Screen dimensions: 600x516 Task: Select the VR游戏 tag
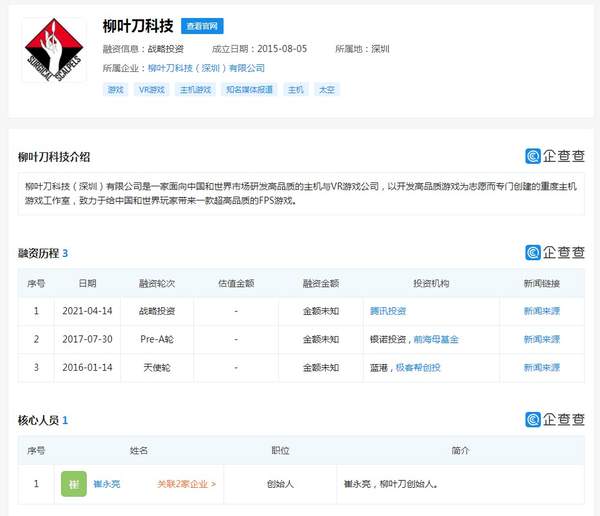click(152, 90)
